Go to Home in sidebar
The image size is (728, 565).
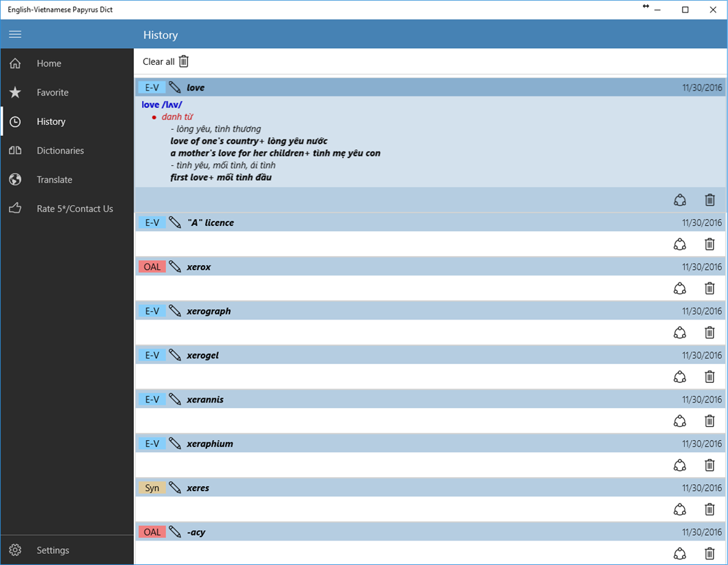click(67, 63)
